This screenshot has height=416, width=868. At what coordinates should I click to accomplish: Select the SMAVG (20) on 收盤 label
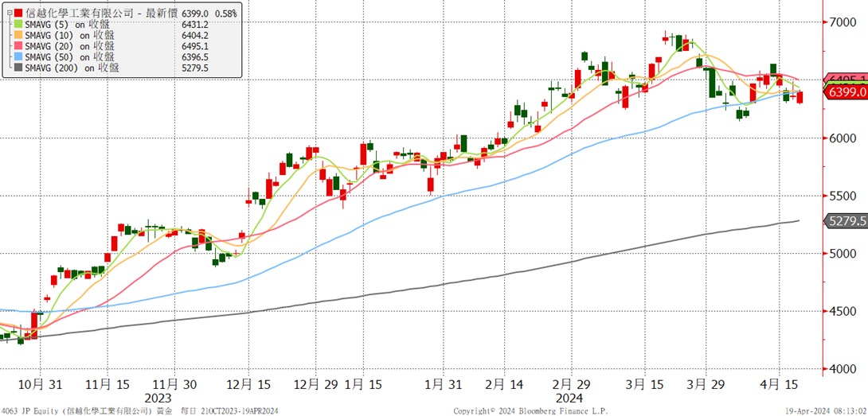[x=70, y=46]
